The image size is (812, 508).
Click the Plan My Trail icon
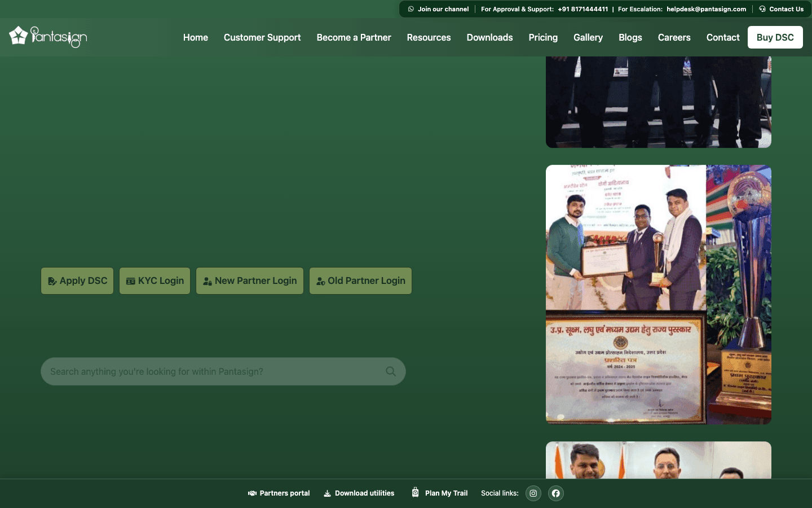pyautogui.click(x=415, y=492)
